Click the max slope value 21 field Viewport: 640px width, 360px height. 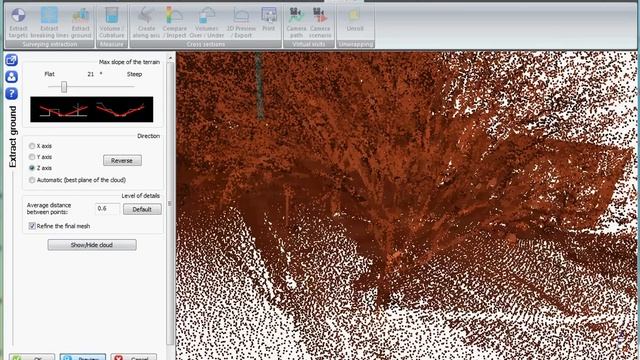91,74
